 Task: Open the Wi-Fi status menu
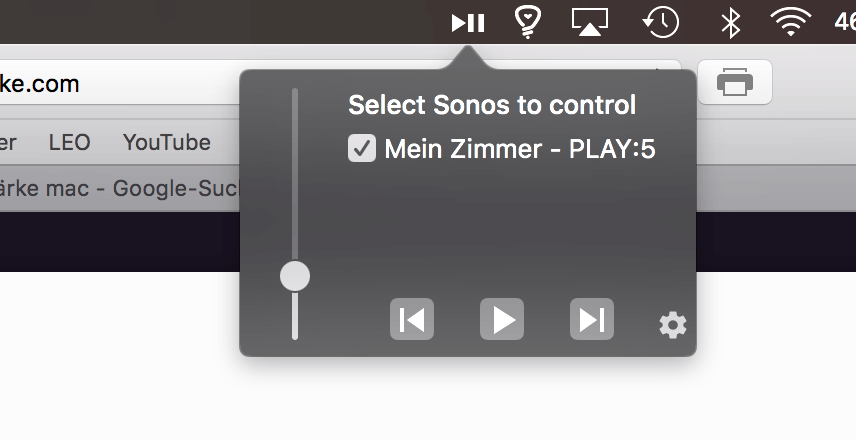(x=790, y=22)
